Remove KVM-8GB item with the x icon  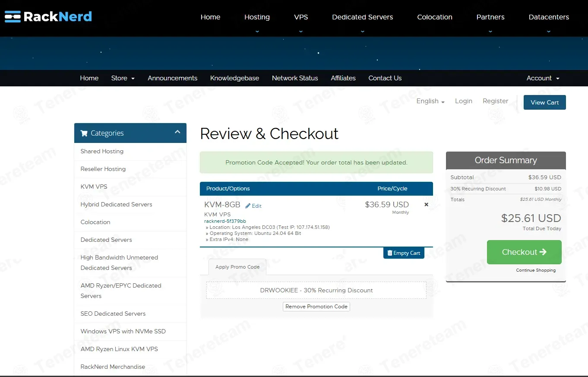pyautogui.click(x=427, y=205)
